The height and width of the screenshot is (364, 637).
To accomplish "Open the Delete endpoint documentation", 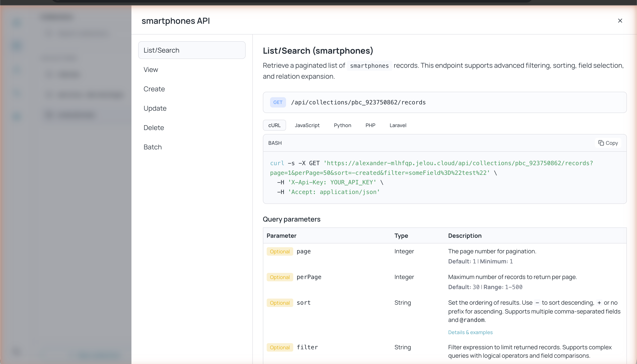I will (154, 128).
